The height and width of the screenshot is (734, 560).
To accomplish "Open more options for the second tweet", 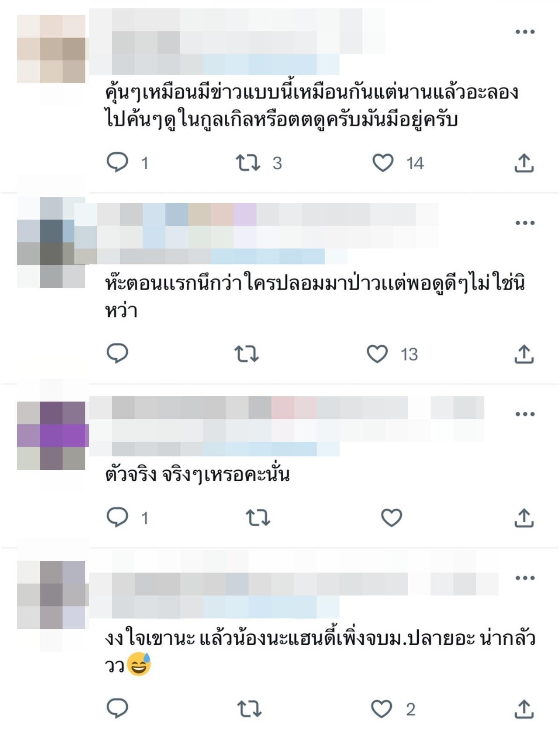I will click(x=525, y=223).
